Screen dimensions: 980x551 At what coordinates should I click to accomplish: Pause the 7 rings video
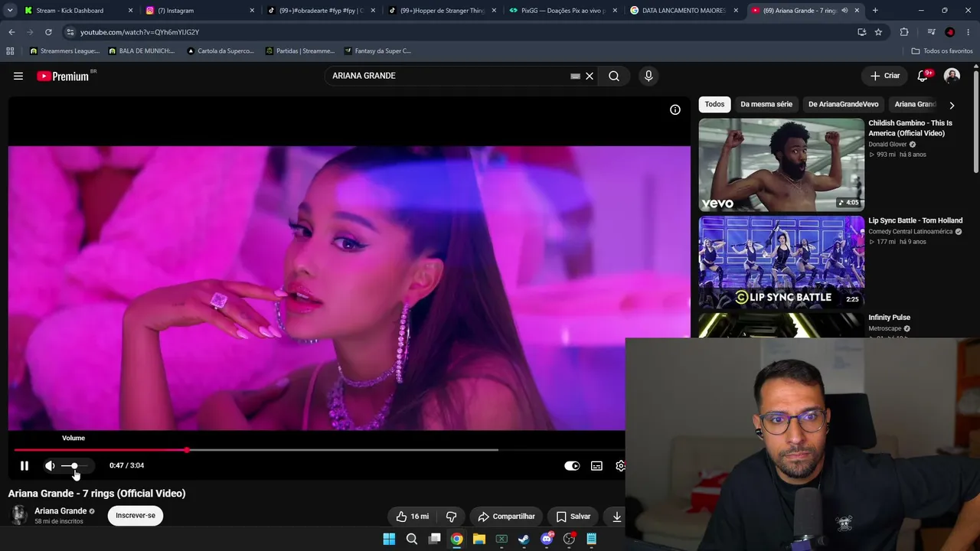tap(24, 465)
